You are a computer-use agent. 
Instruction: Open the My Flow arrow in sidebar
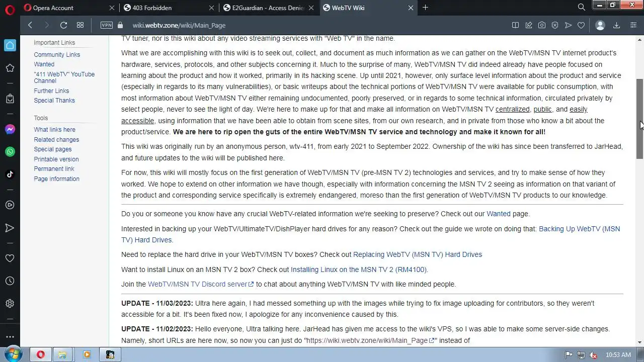coord(10,228)
